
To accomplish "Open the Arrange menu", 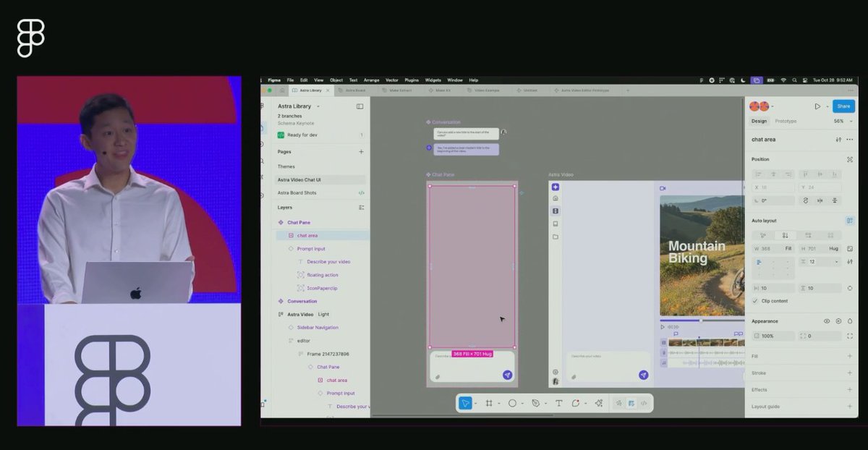I will (x=371, y=80).
